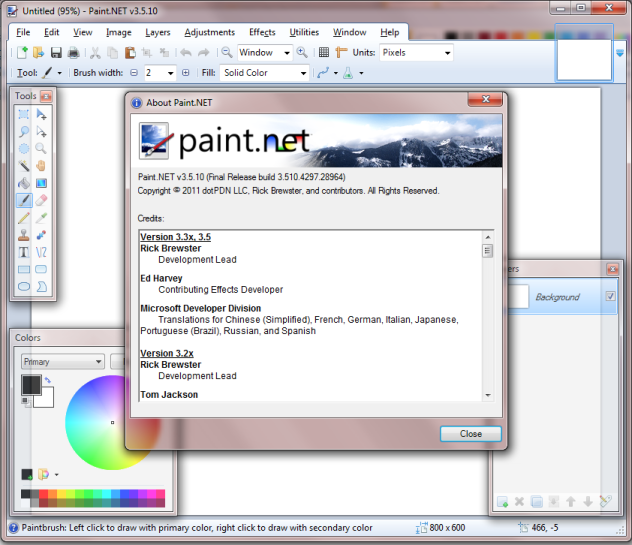Close the Layers floating window
The image size is (632, 545).
click(613, 269)
